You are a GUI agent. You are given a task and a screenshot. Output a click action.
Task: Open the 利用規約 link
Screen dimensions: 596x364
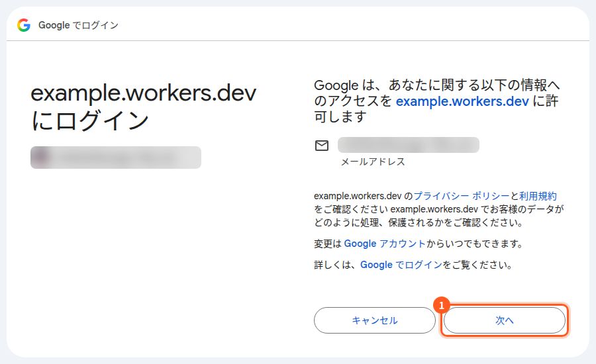pyautogui.click(x=538, y=196)
